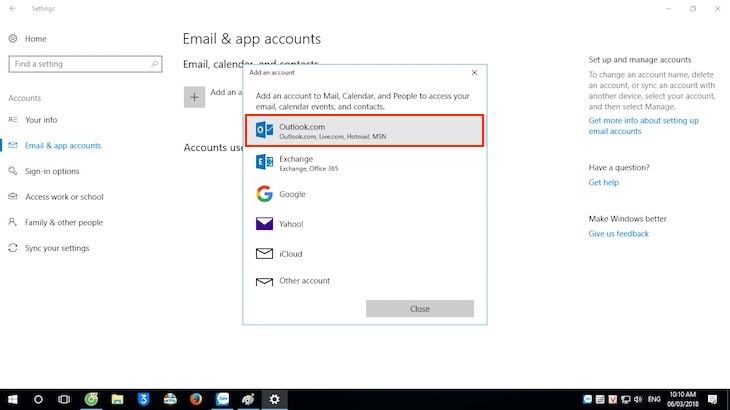The height and width of the screenshot is (410, 730).
Task: Click the plus Add an account button
Action: [194, 97]
